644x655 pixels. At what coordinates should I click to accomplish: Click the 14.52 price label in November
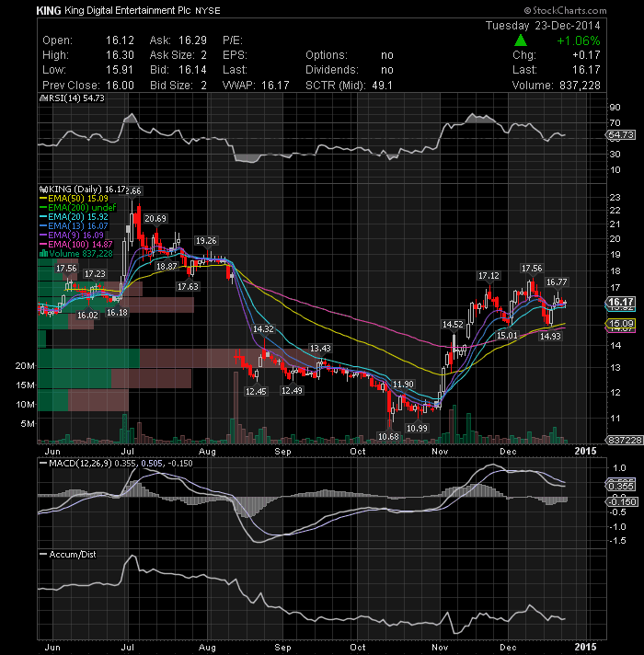coord(453,324)
